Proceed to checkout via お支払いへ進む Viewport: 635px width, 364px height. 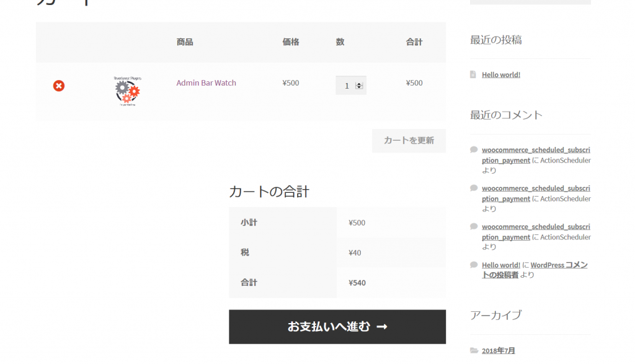pos(337,327)
